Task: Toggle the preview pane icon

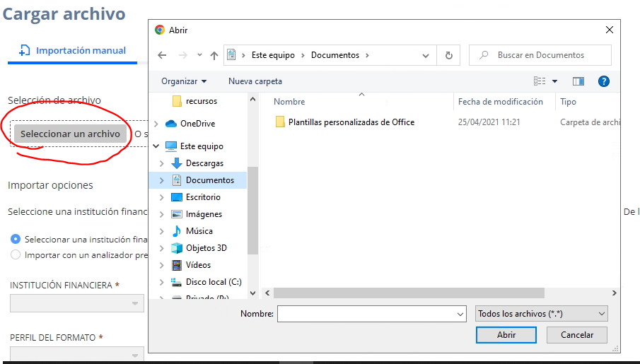Action: (x=578, y=81)
